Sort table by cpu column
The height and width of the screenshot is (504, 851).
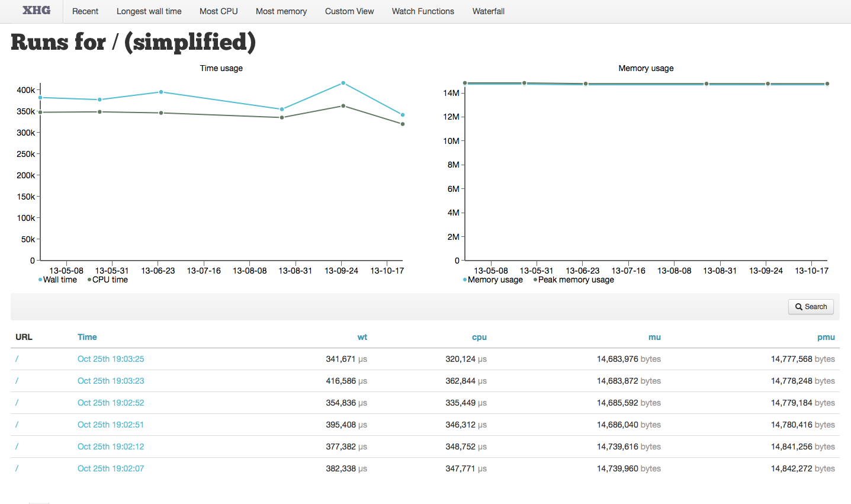coord(479,337)
